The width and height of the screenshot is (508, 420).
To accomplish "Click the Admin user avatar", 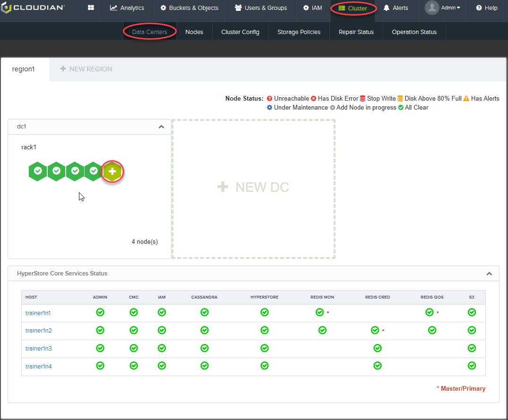I will (x=432, y=8).
